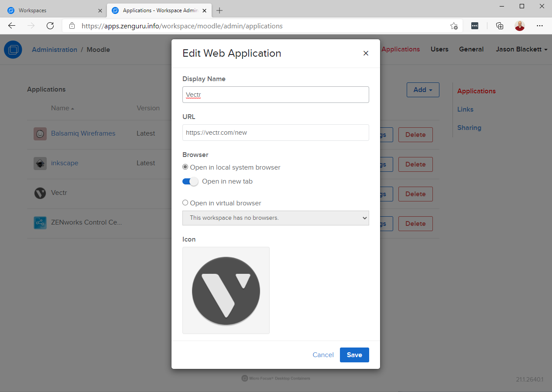552x392 pixels.
Task: Cancel editing the web application
Action: point(323,355)
